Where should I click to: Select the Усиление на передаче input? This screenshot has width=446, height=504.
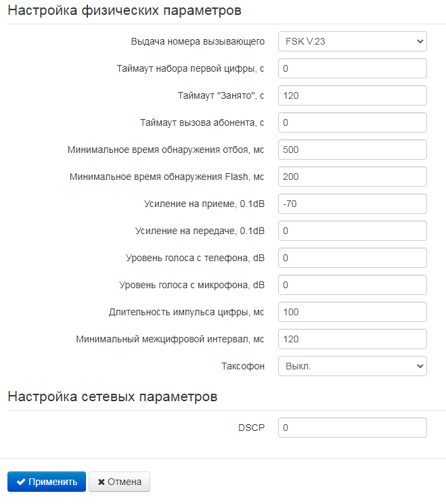click(x=352, y=231)
